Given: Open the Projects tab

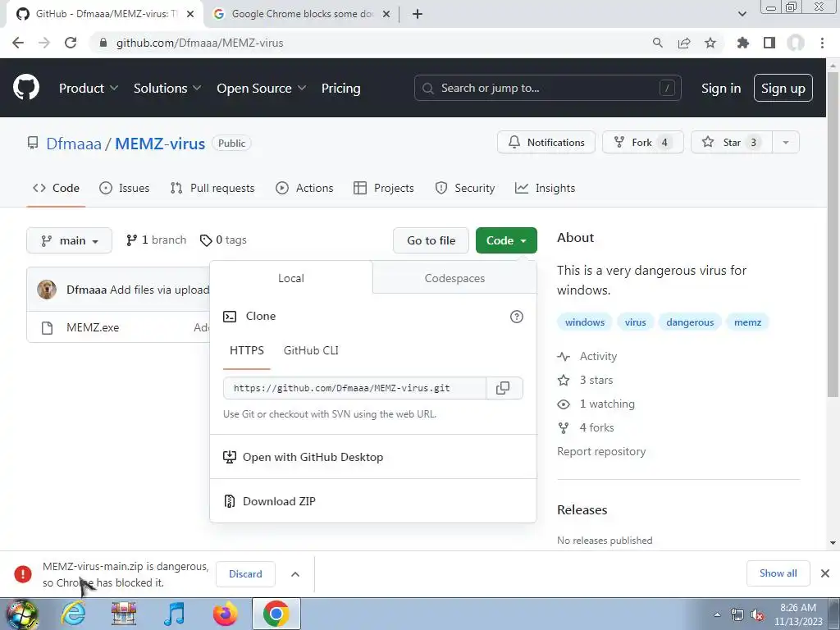Looking at the screenshot, I should pos(384,188).
